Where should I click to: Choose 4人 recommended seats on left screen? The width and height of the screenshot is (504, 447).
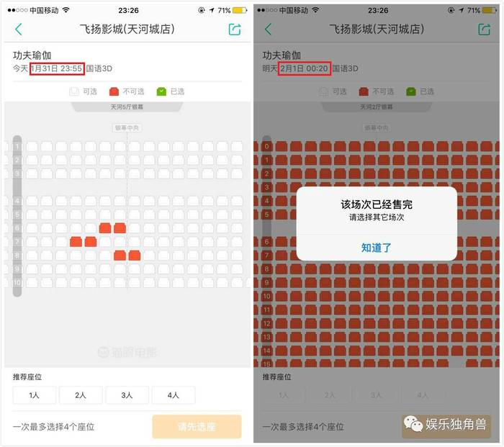[174, 395]
